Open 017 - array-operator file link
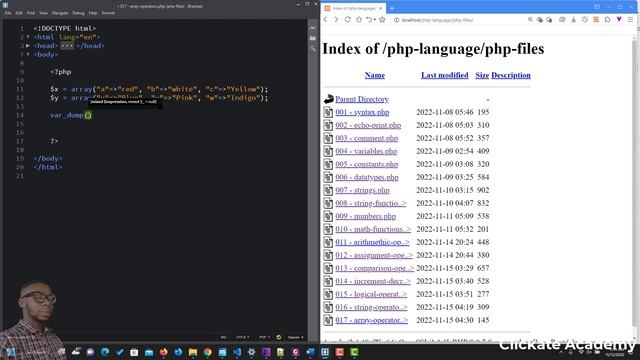 pos(371,320)
